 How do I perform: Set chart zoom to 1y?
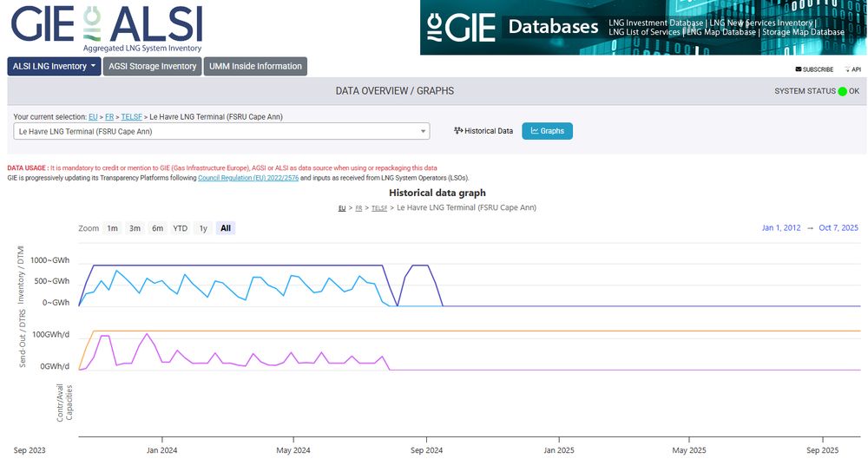coord(203,228)
